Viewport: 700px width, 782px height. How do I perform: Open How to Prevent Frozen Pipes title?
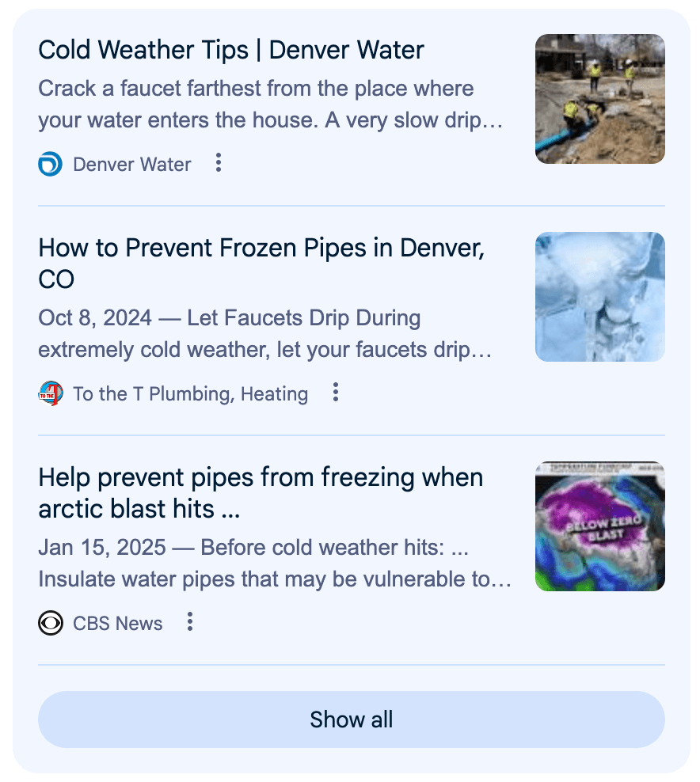(x=261, y=264)
